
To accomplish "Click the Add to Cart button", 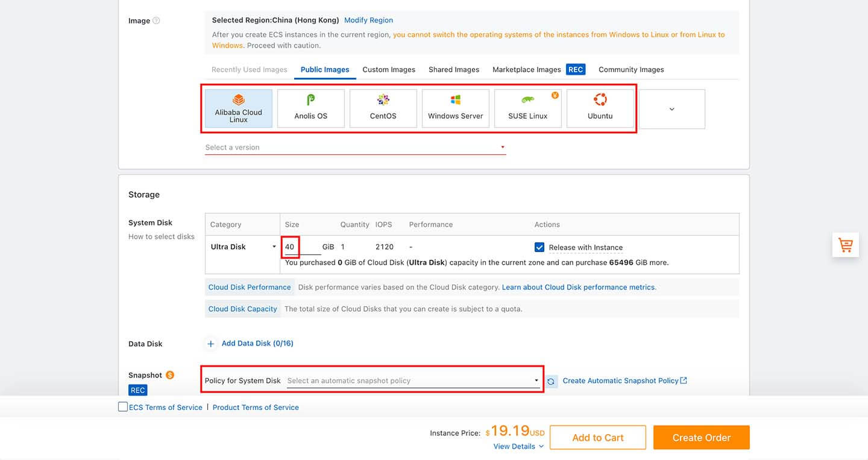I will coord(598,438).
